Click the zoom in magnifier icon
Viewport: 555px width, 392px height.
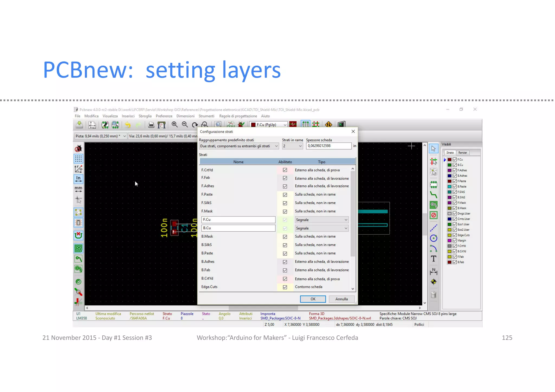click(x=175, y=125)
